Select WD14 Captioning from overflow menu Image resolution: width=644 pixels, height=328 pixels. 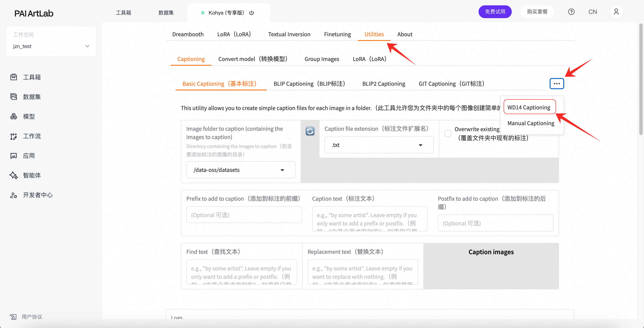[x=529, y=107]
